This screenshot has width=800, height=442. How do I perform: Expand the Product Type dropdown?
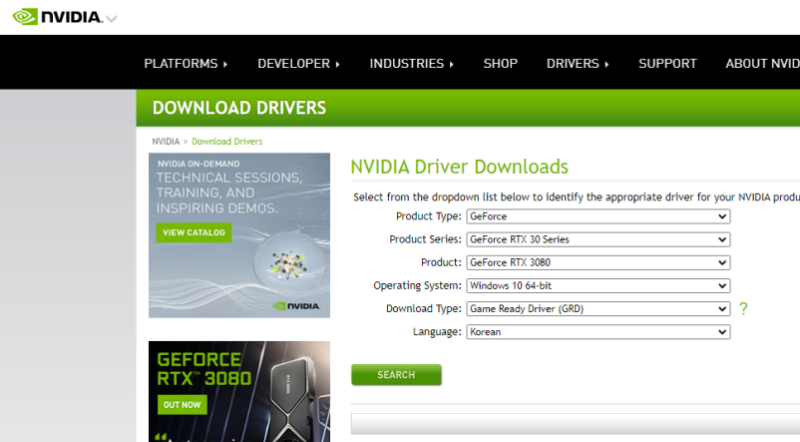point(598,216)
